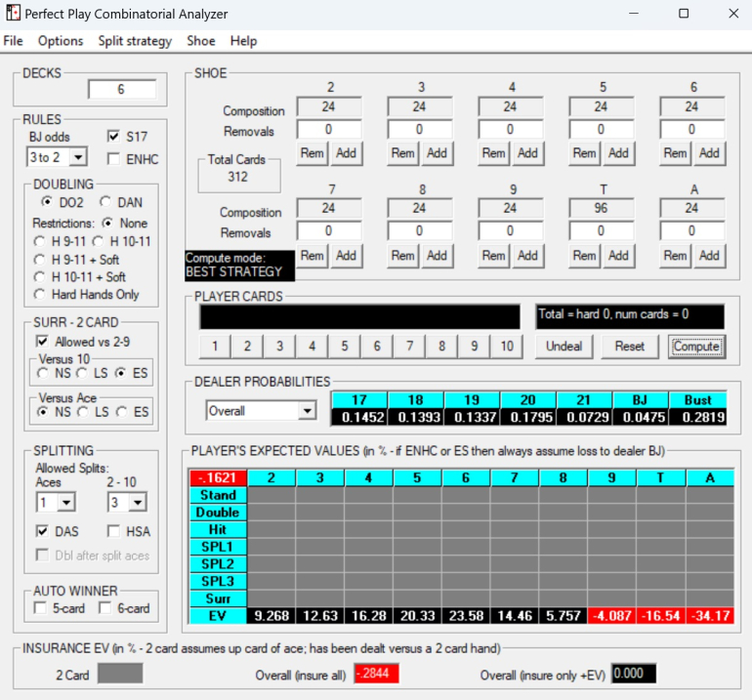Toggle the S17 checkbox
This screenshot has width=752, height=700.
113,137
